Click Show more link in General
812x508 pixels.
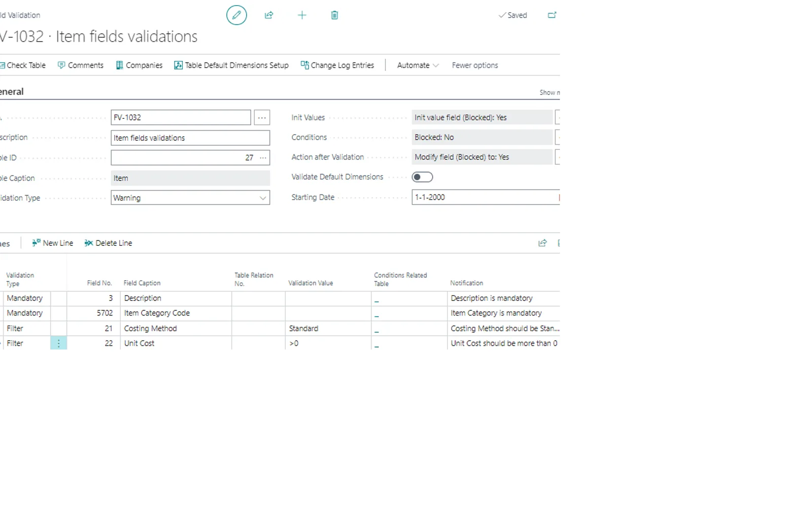[550, 92]
